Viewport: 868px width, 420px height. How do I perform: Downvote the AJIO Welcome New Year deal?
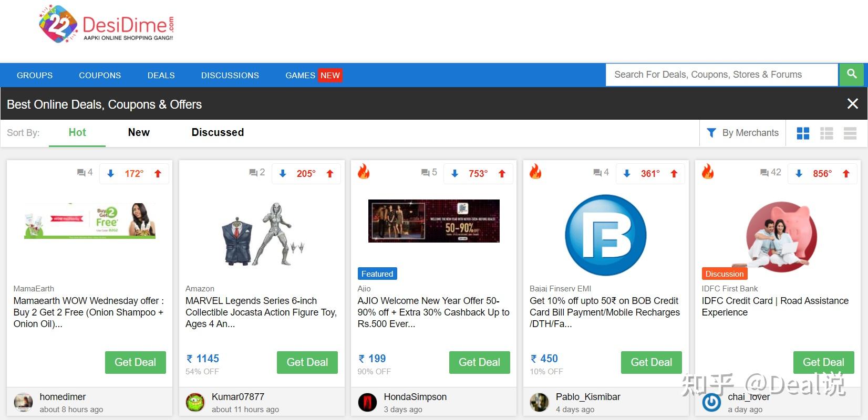(x=454, y=174)
